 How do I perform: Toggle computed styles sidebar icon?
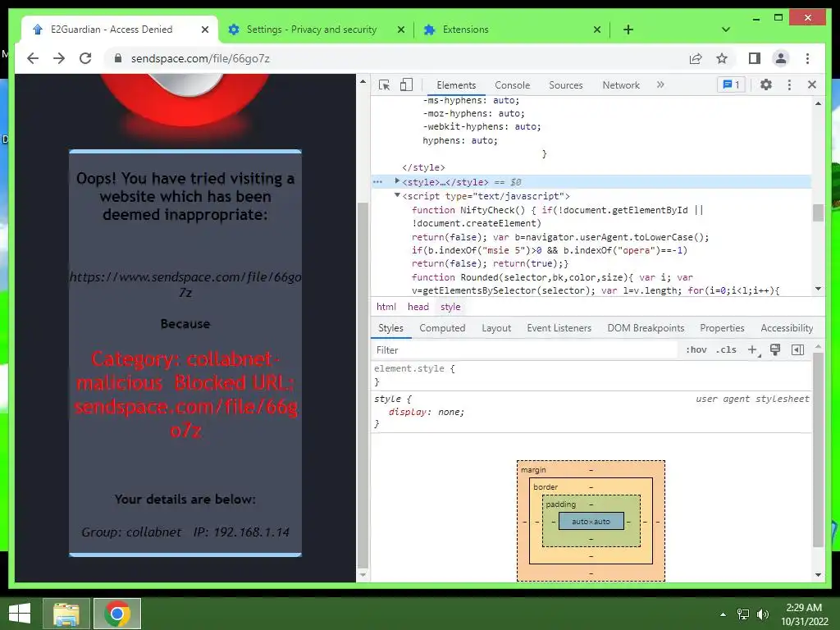click(x=797, y=349)
